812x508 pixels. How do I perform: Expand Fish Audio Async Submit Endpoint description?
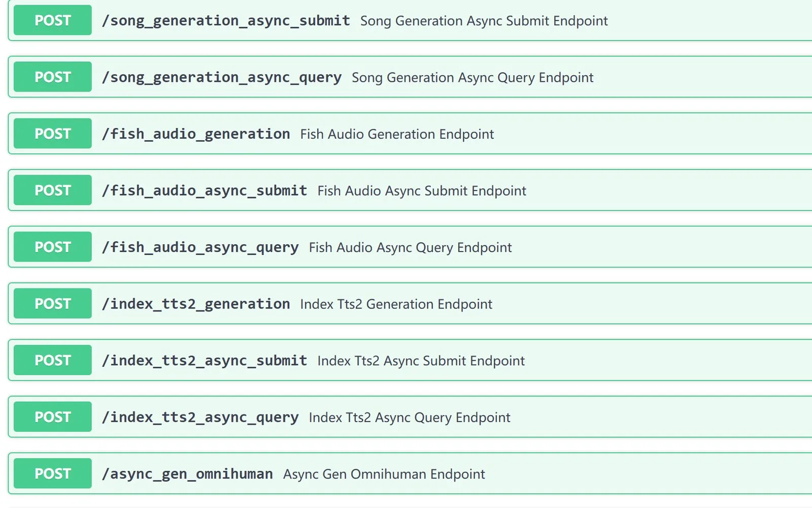422,190
